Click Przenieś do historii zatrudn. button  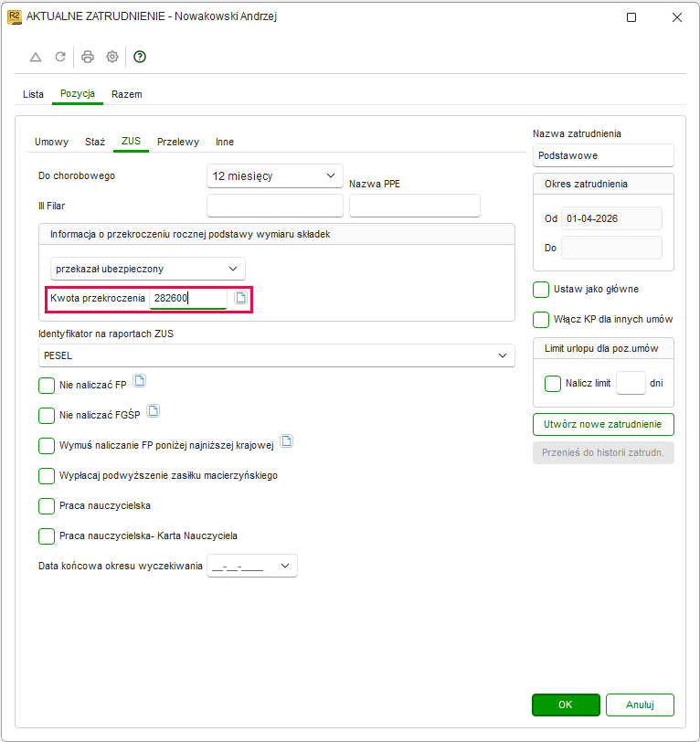[x=603, y=453]
